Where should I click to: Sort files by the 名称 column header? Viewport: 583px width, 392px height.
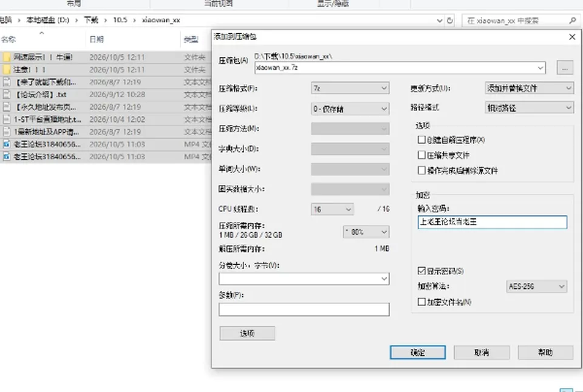(x=9, y=39)
